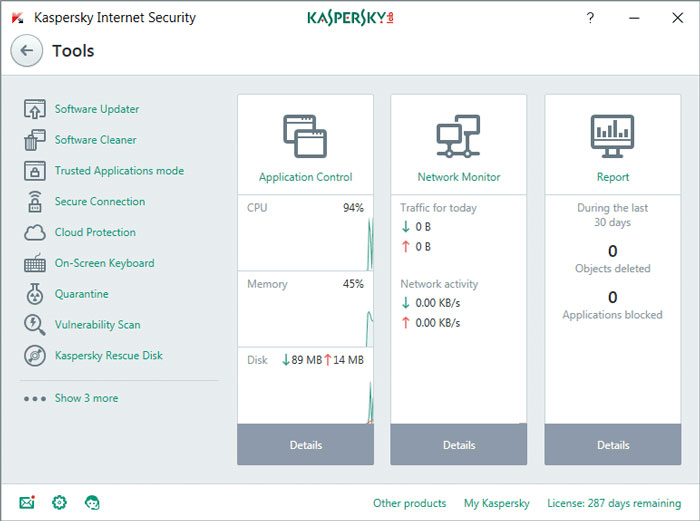Click the Software Updater icon

point(35,109)
